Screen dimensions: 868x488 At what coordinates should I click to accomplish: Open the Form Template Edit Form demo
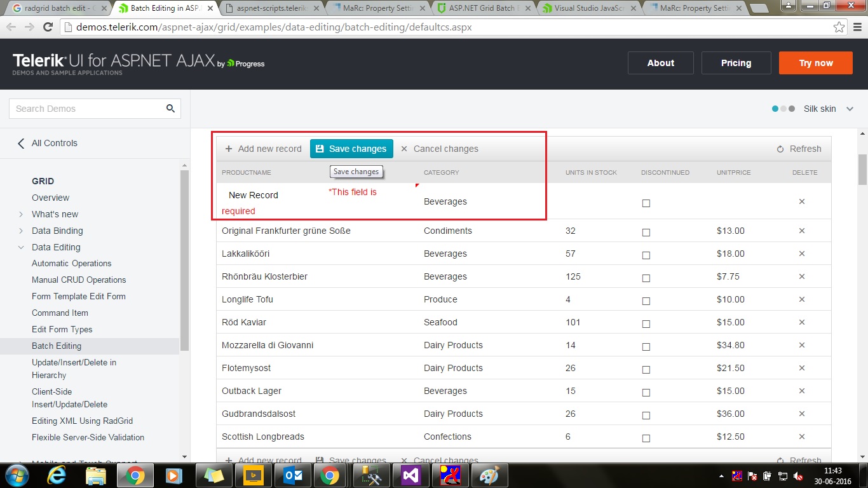point(79,296)
